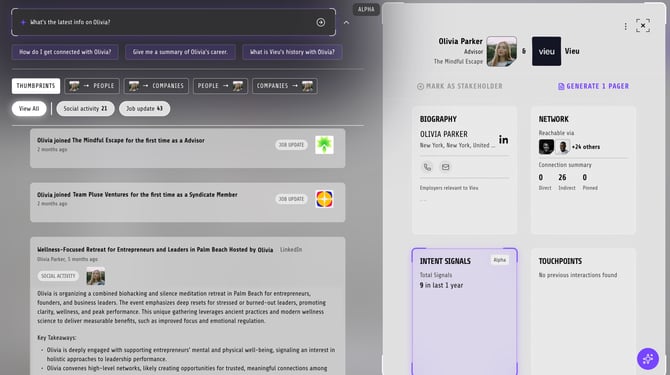Image resolution: width=670 pixels, height=375 pixels.
Task: Select 'Give me a summary of Olivia's career.' suggestion
Action: coord(180,52)
